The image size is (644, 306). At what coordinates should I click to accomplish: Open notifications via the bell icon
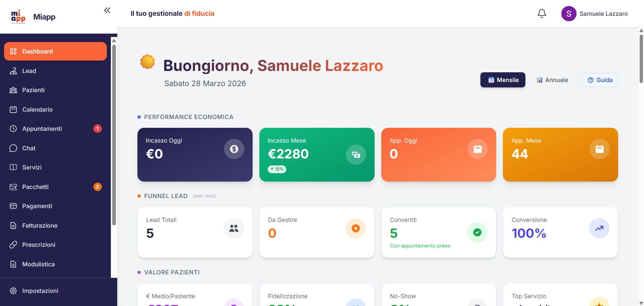(542, 13)
